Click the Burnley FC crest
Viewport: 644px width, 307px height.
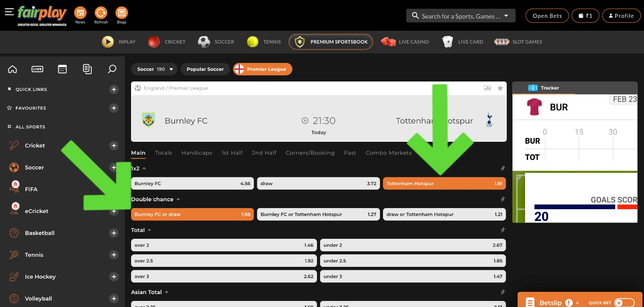tap(148, 120)
